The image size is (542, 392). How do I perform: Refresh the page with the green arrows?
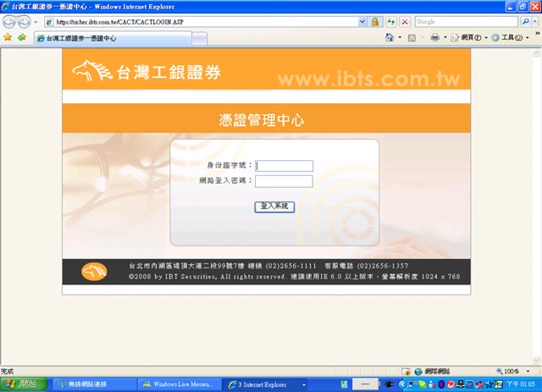pyautogui.click(x=391, y=22)
